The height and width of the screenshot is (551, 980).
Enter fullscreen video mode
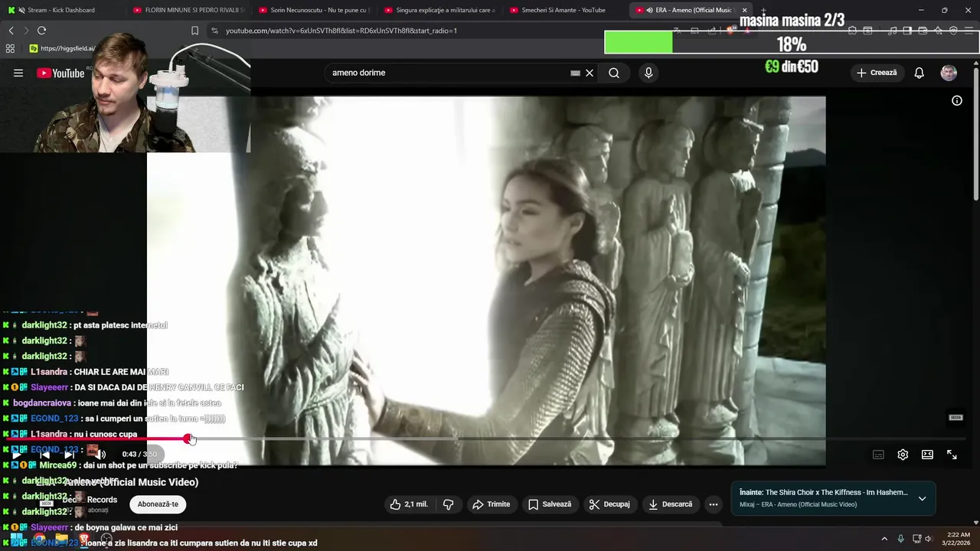click(952, 455)
